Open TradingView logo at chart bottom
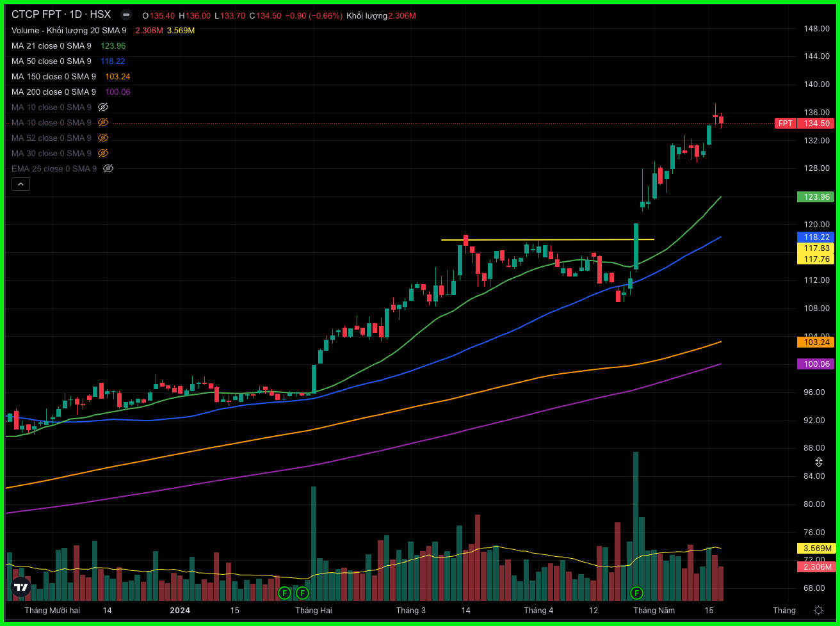This screenshot has width=840, height=626. pos(21,587)
